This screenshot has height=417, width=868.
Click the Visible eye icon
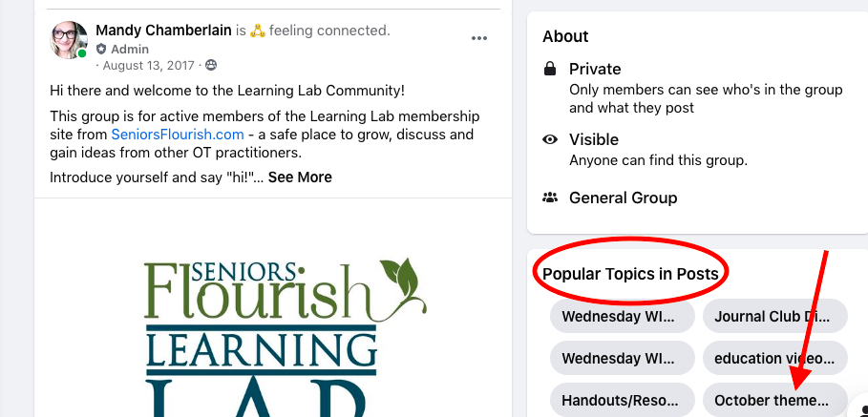coord(550,140)
